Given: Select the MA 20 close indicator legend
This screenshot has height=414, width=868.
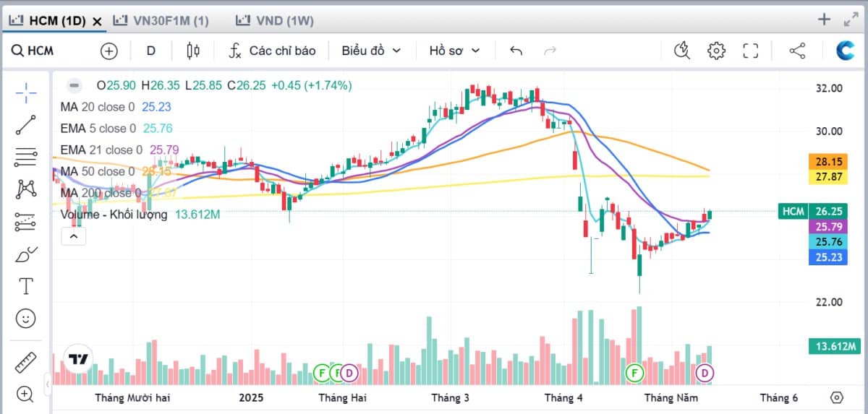Looking at the screenshot, I should (x=116, y=107).
